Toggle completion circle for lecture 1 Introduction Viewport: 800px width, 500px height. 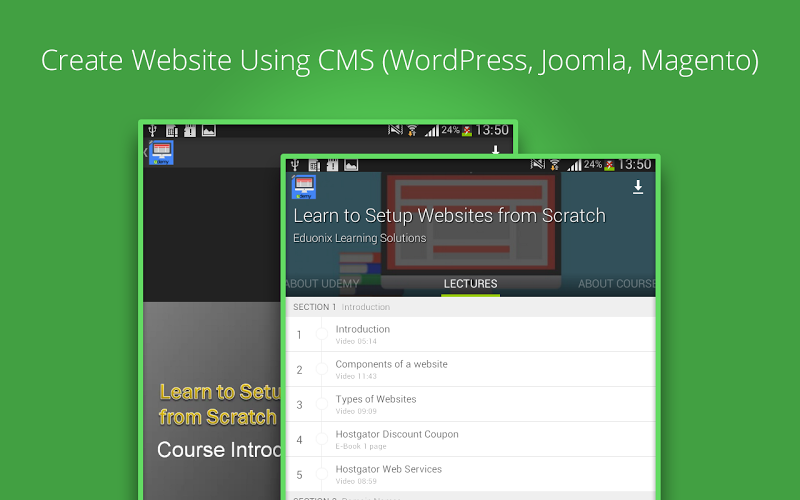(322, 334)
